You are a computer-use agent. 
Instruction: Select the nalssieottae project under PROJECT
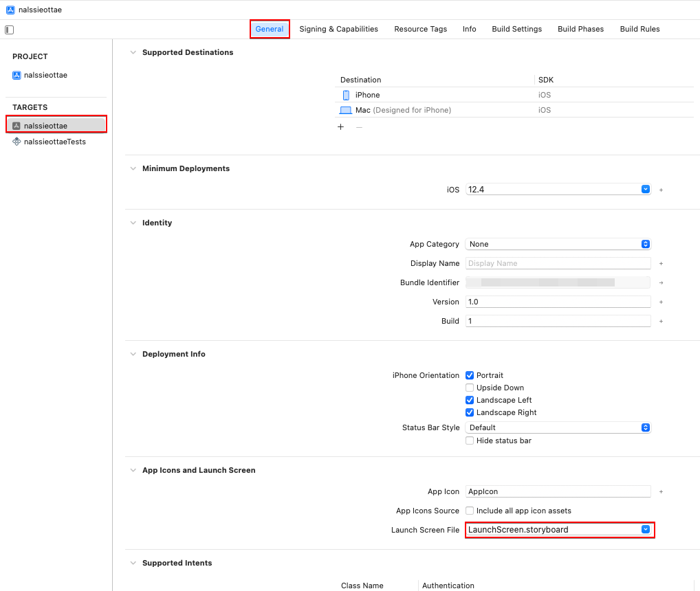point(40,75)
